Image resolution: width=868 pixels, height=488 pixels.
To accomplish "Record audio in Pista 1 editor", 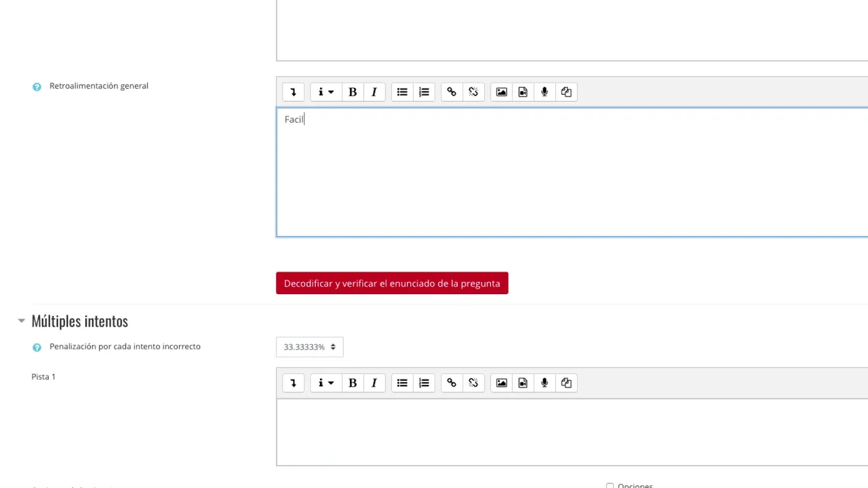I will click(545, 383).
